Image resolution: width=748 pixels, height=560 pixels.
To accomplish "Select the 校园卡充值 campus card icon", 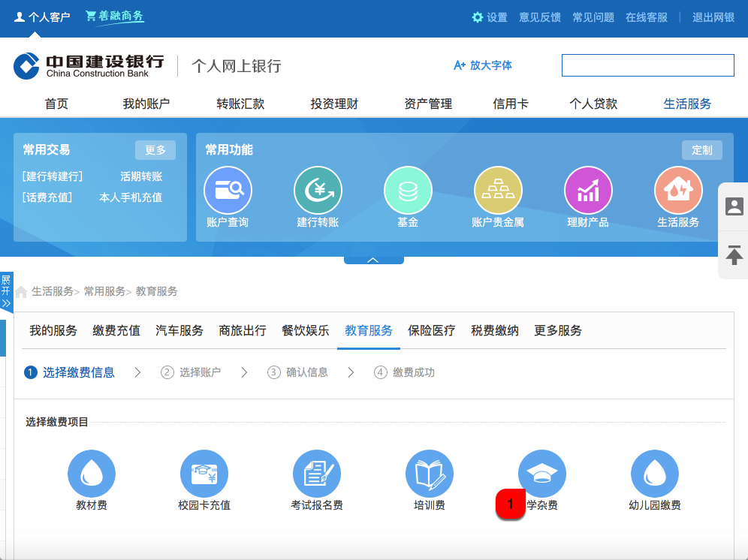I will click(x=204, y=474).
